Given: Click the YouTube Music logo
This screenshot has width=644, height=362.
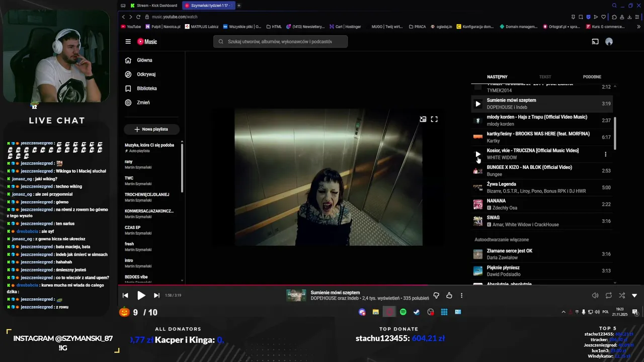Looking at the screenshot, I should 147,42.
